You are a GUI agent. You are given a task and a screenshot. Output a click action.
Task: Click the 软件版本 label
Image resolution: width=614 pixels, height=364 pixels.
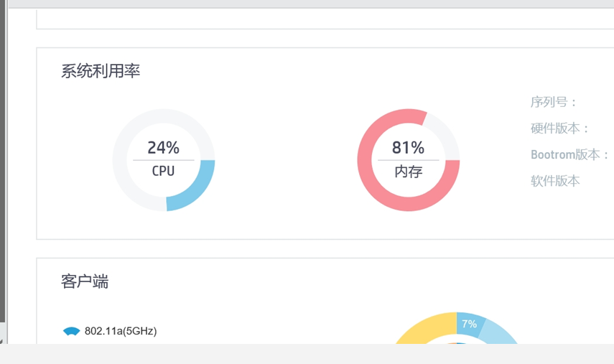(555, 181)
